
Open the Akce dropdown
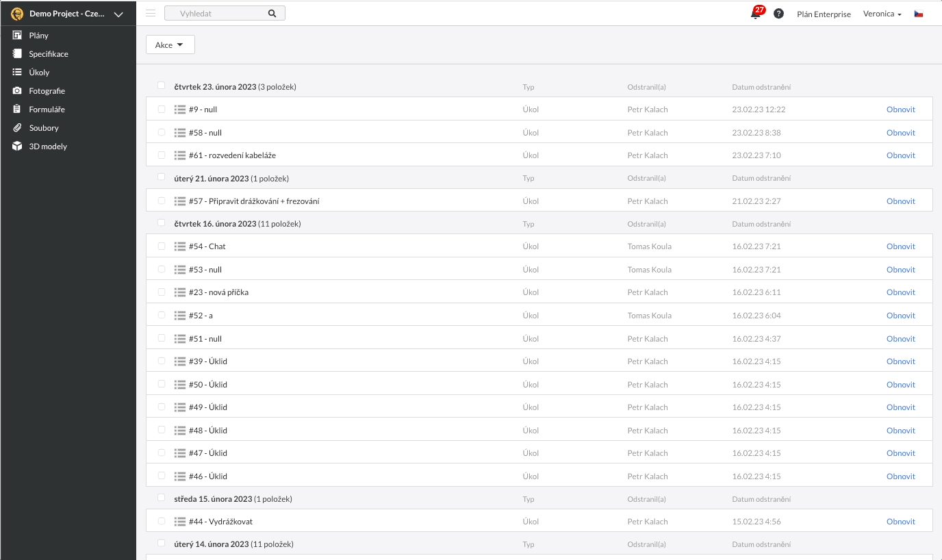170,44
